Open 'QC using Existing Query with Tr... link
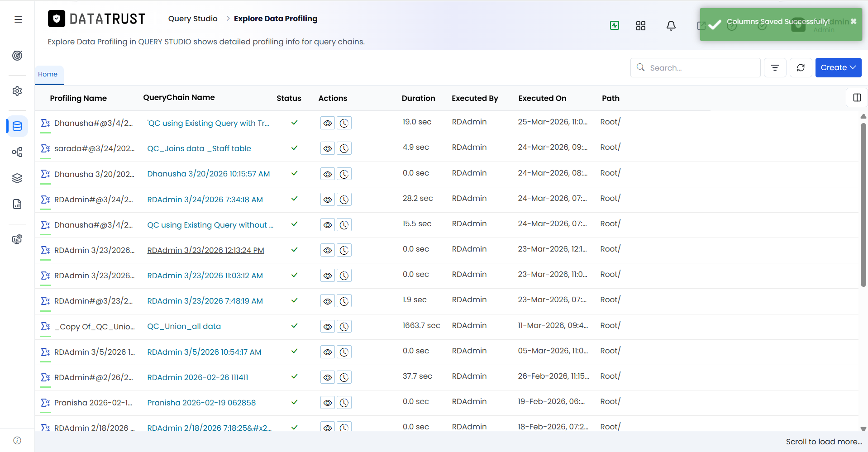Viewport: 868px width, 452px height. pyautogui.click(x=208, y=123)
